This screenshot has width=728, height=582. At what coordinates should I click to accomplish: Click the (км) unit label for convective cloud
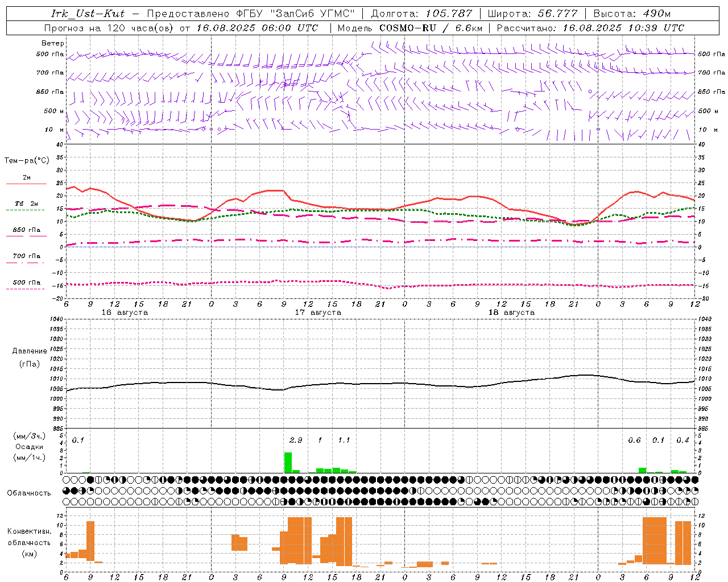point(30,554)
